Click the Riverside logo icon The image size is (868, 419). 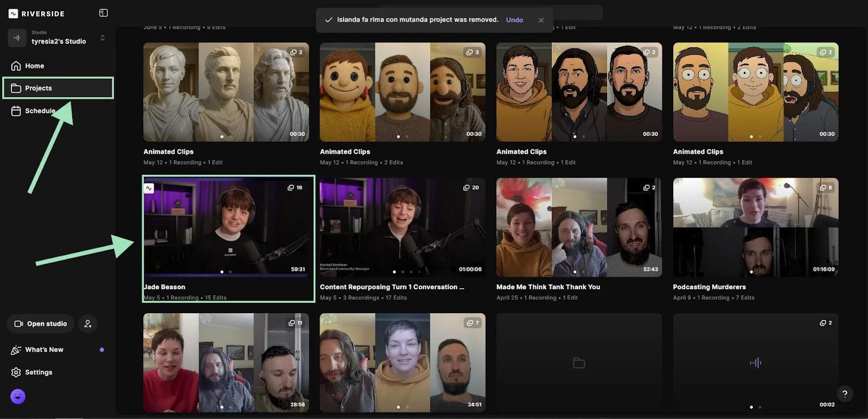coord(13,14)
